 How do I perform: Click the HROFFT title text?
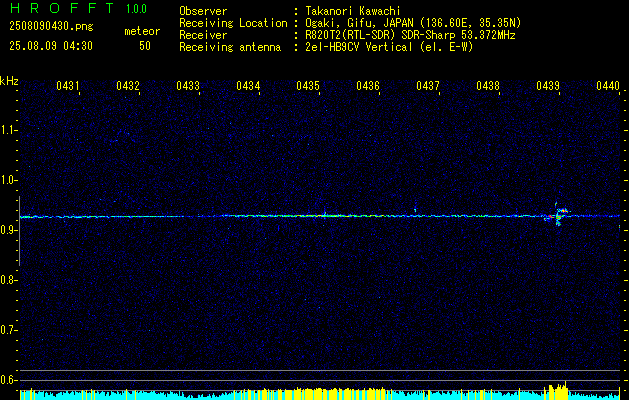coord(61,8)
